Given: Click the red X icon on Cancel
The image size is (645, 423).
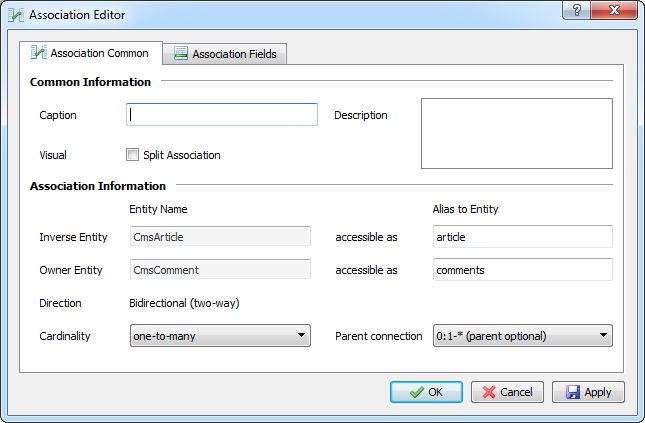Looking at the screenshot, I should tap(489, 392).
